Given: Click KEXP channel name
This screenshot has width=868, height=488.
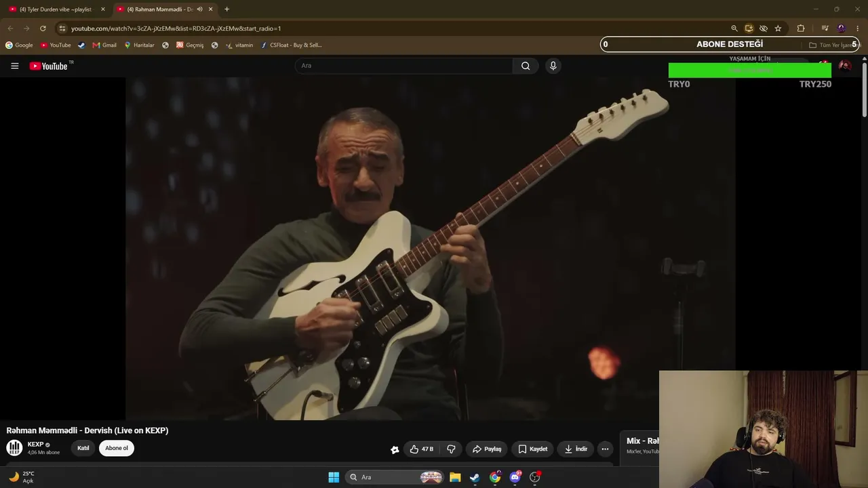Looking at the screenshot, I should [x=35, y=445].
